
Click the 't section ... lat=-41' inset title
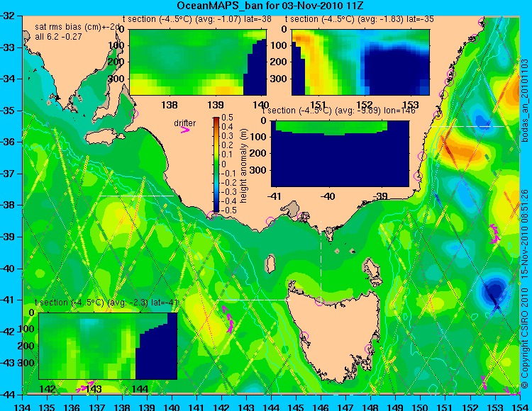click(x=106, y=303)
